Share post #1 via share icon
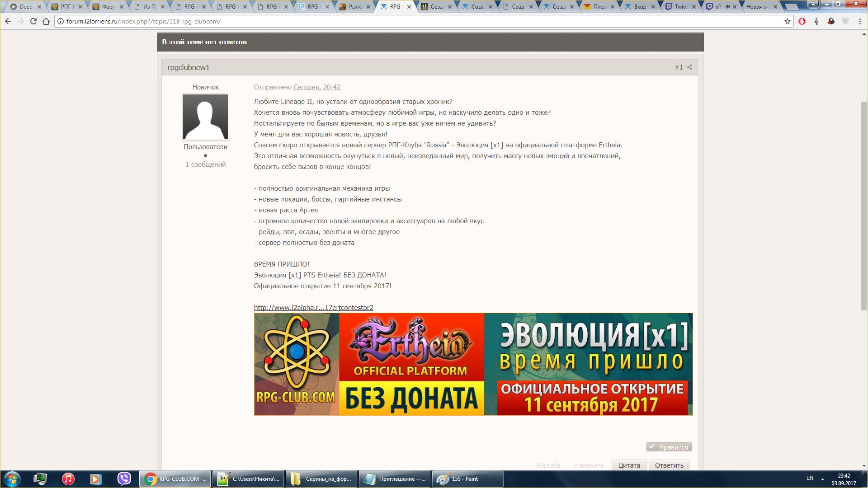This screenshot has height=488, width=868. tap(689, 67)
